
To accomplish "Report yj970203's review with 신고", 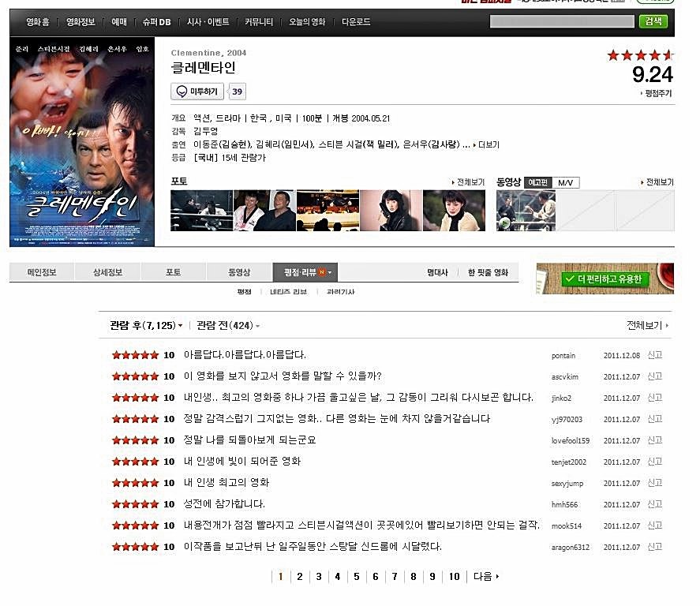I will point(655,419).
